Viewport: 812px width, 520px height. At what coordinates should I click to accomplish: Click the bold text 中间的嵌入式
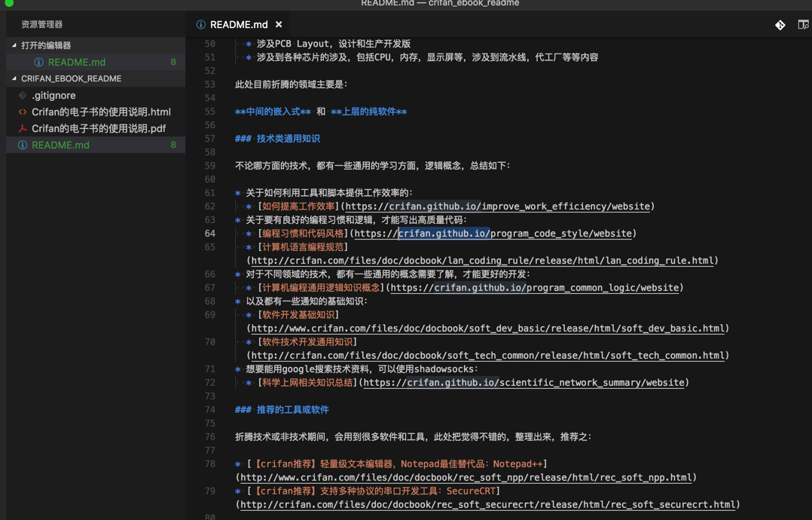pyautogui.click(x=273, y=112)
